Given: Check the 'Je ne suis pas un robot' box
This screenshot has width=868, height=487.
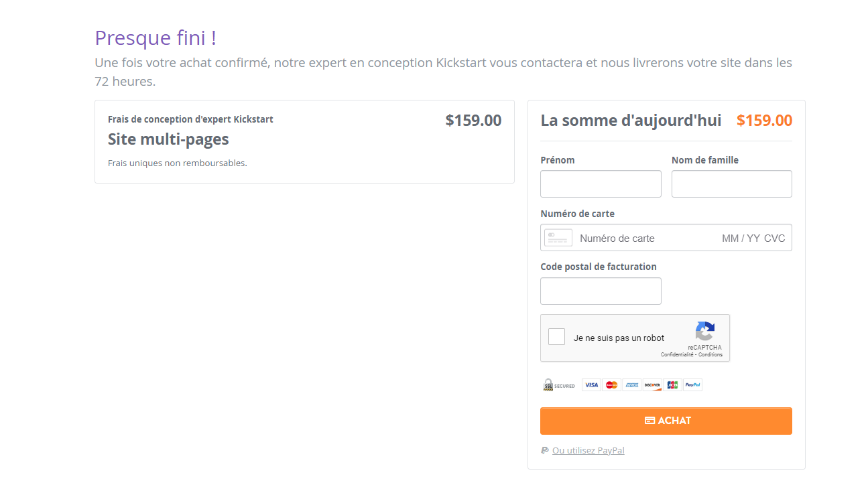Looking at the screenshot, I should click(x=557, y=337).
